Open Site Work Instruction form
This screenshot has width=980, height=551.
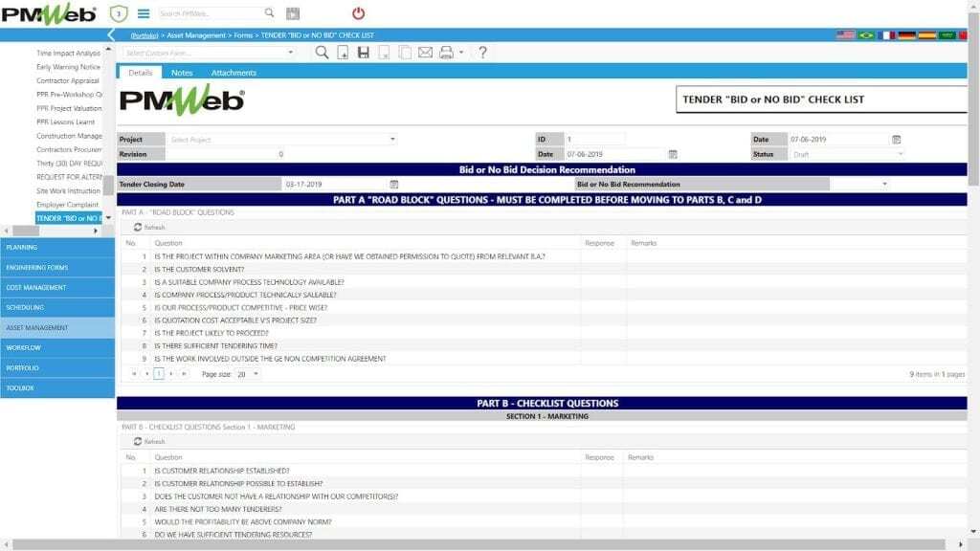68,190
